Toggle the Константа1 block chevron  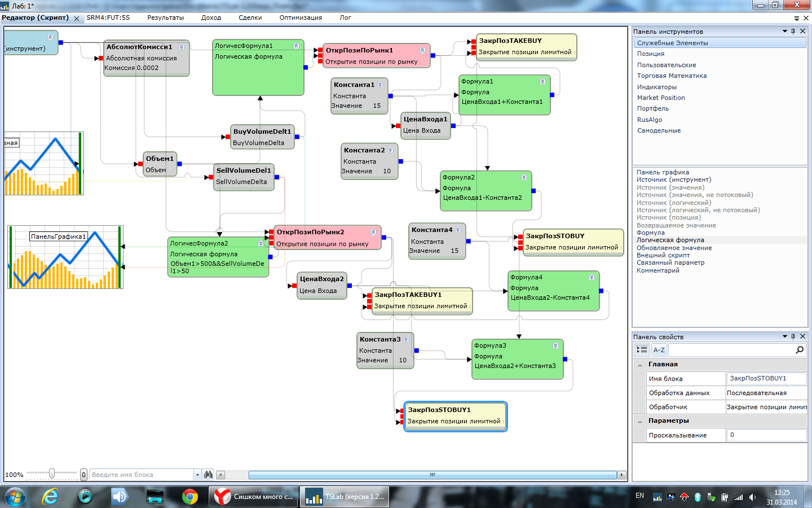click(x=380, y=85)
